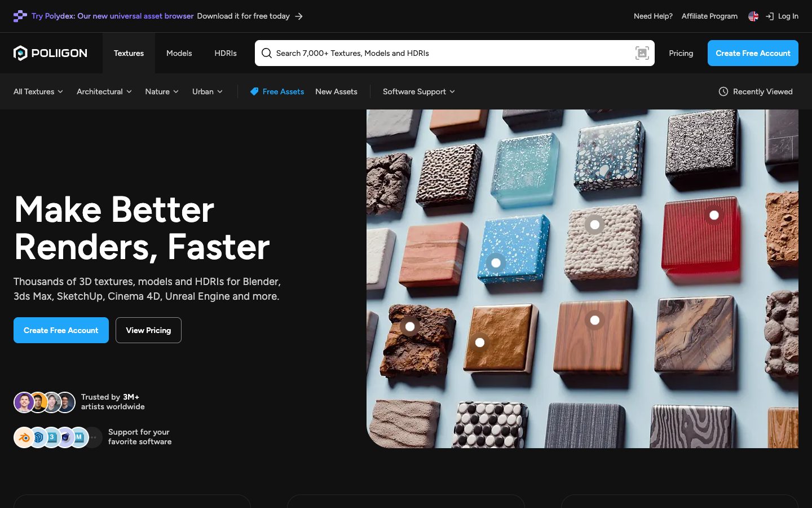The height and width of the screenshot is (508, 812).
Task: Expand the Architectural dropdown
Action: coord(104,91)
